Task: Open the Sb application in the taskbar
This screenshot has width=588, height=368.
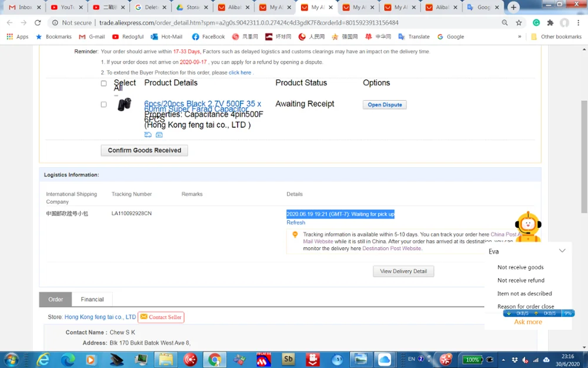Action: [x=288, y=360]
